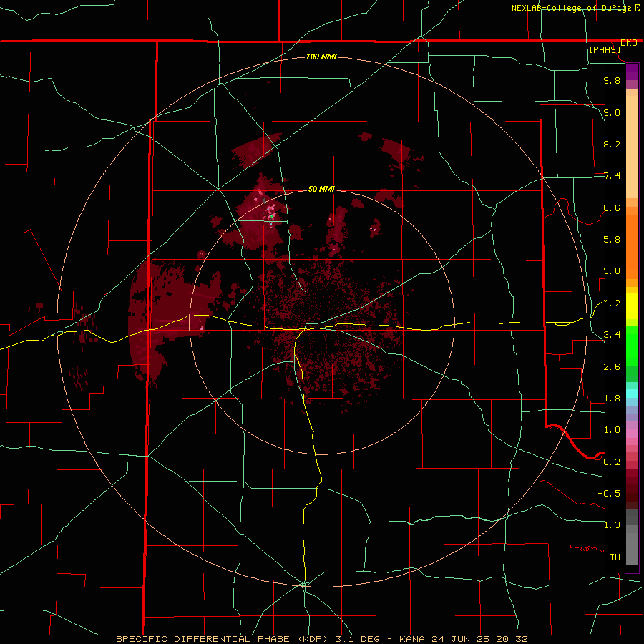Click the 3.4 legend value
The width and height of the screenshot is (644, 644).
click(612, 335)
